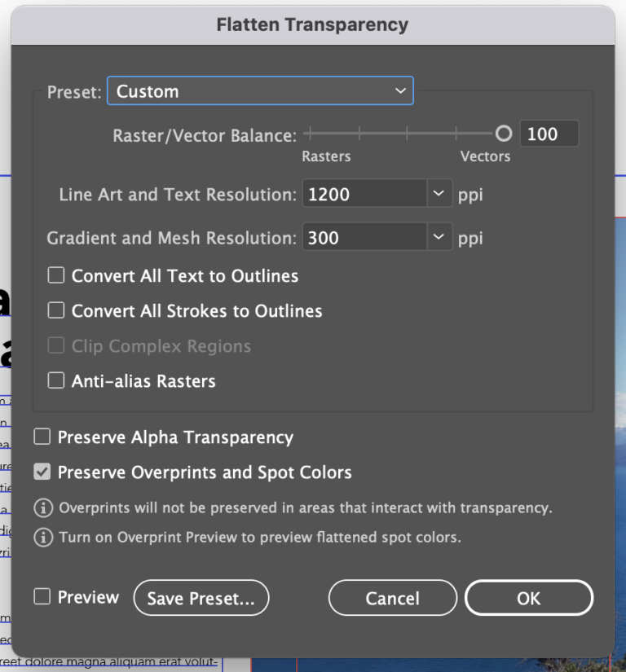Open the Gradient and Mesh Resolution dropdown
This screenshot has width=626, height=672.
(x=439, y=237)
